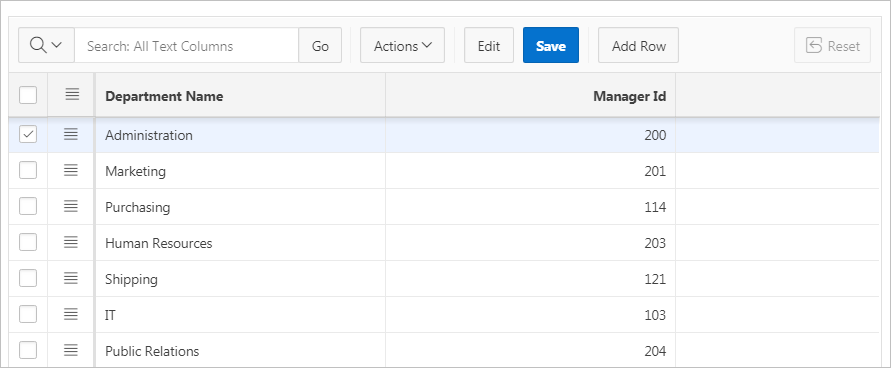Open the IT row actions menu icon
This screenshot has width=891, height=368.
(x=70, y=314)
